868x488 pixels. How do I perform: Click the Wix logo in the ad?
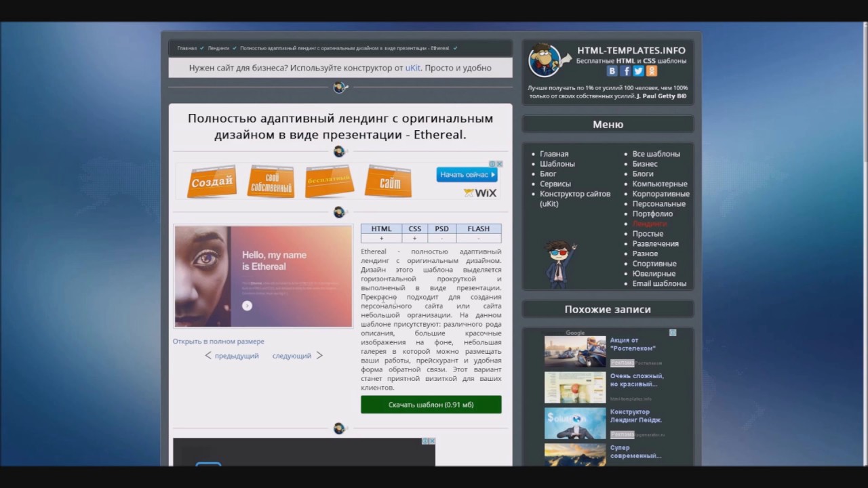coord(480,193)
